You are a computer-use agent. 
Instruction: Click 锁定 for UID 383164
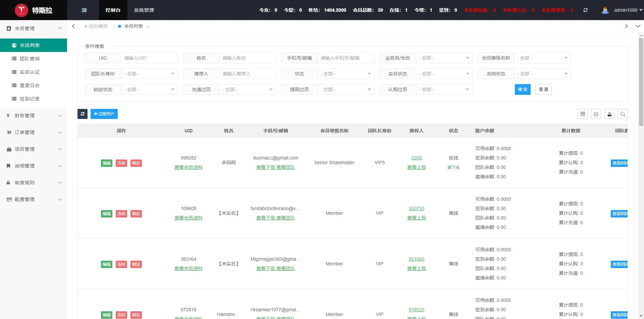coord(136,264)
